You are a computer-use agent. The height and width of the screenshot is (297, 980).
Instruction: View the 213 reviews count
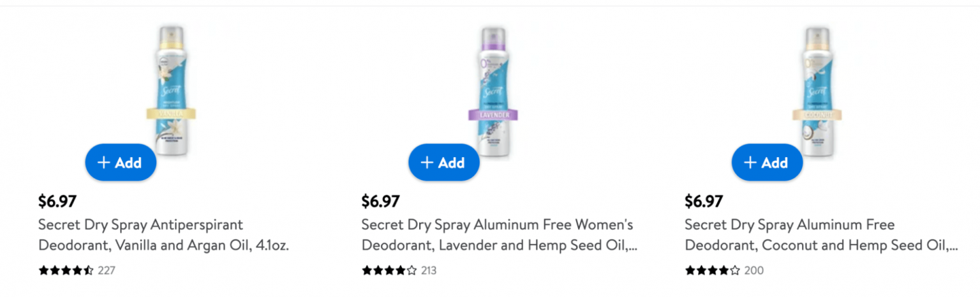coord(429,270)
